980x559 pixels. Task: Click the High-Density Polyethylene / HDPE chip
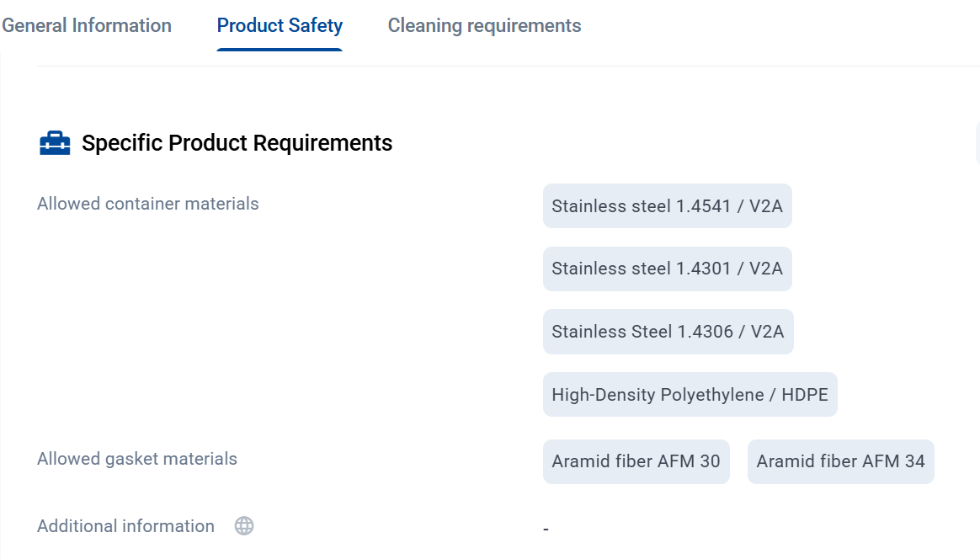coord(690,395)
